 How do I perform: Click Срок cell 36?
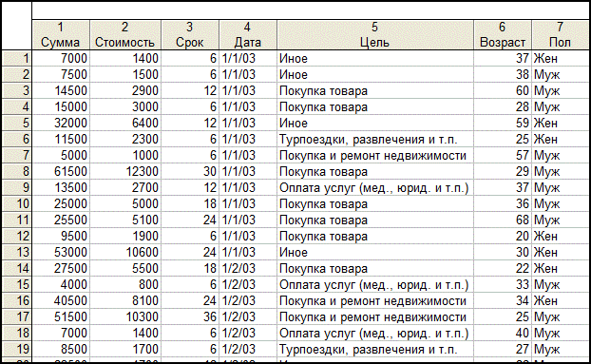190,316
